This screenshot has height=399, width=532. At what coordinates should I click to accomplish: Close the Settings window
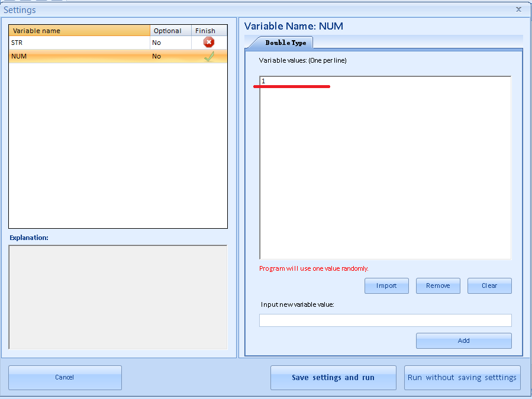pos(518,9)
